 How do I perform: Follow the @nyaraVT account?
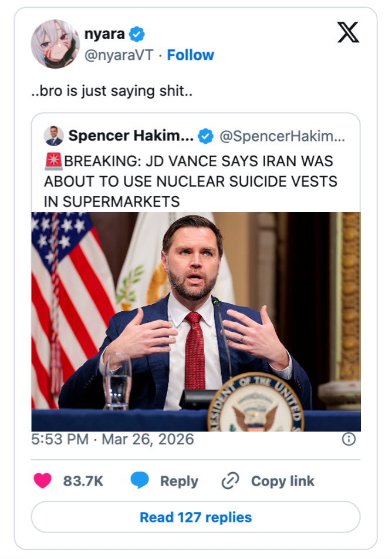tap(190, 55)
